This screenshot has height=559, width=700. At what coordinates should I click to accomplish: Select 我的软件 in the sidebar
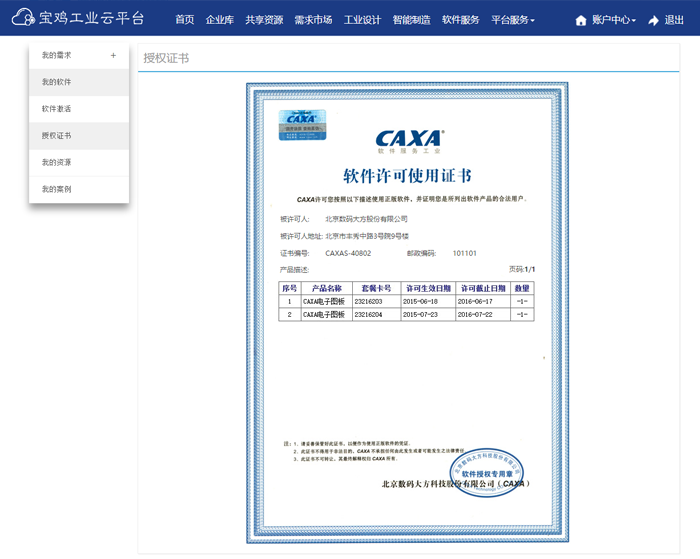coord(79,82)
